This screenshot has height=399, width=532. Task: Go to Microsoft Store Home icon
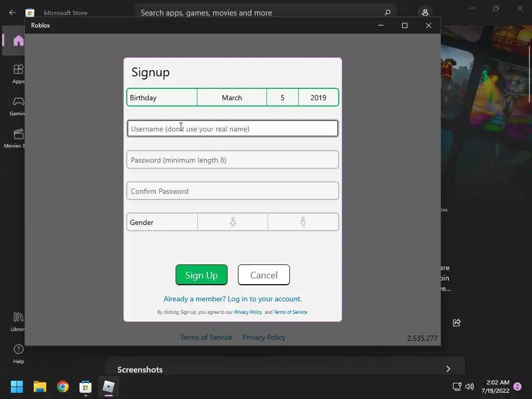pyautogui.click(x=18, y=41)
